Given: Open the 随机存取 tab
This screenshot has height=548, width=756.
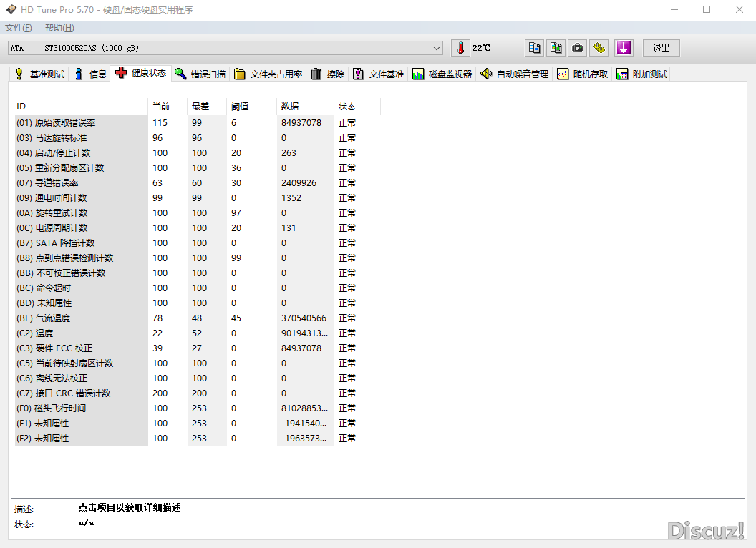Looking at the screenshot, I should click(583, 74).
